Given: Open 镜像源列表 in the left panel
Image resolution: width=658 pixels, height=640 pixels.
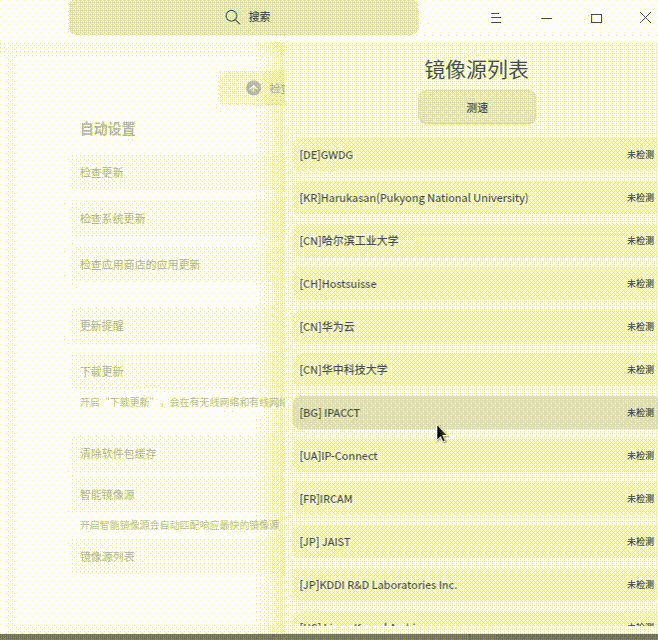Looking at the screenshot, I should click(107, 557).
